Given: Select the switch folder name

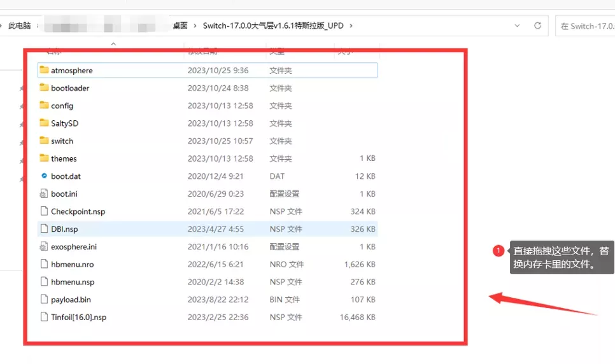Looking at the screenshot, I should pos(62,141).
